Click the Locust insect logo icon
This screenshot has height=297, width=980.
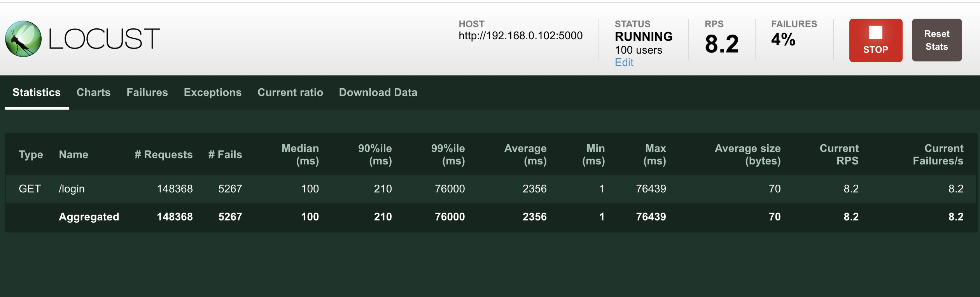point(23,39)
